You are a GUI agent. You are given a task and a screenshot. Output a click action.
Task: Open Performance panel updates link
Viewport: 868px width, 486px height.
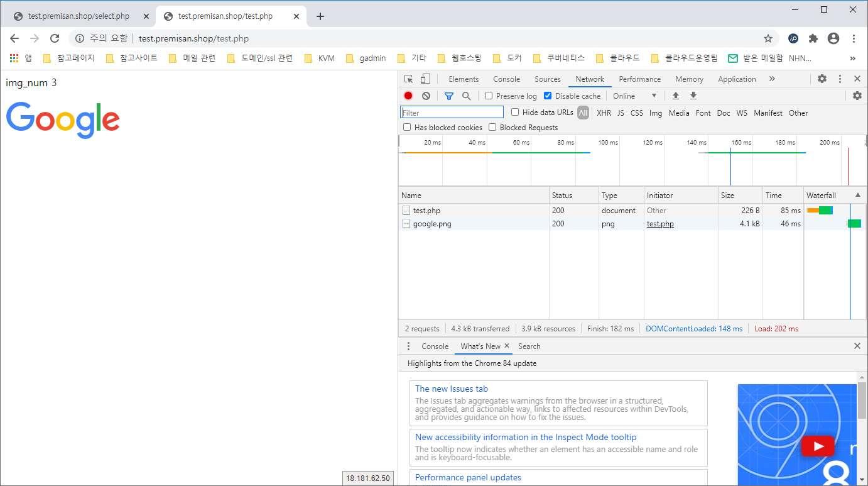(x=468, y=477)
